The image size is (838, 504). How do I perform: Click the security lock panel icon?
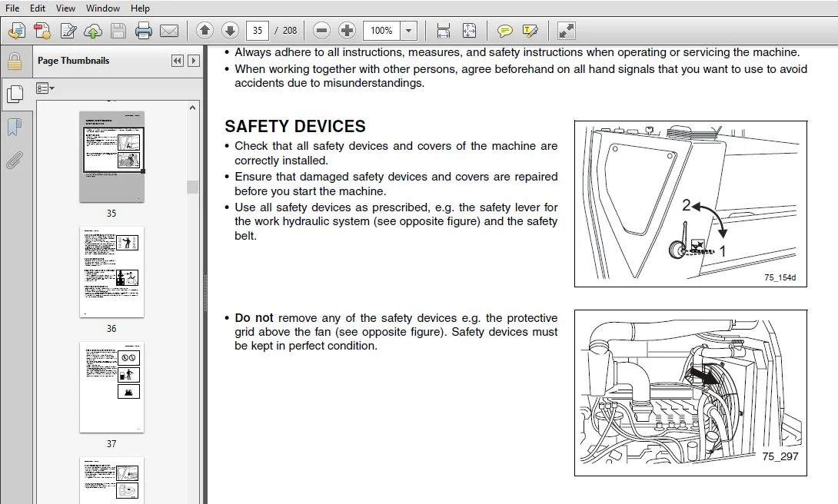pyautogui.click(x=15, y=61)
